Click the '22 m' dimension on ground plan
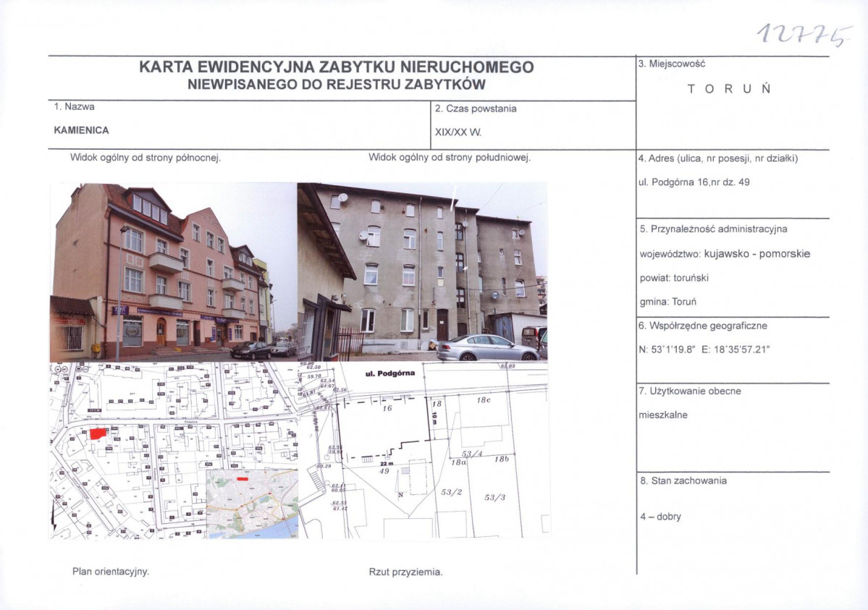 [387, 463]
